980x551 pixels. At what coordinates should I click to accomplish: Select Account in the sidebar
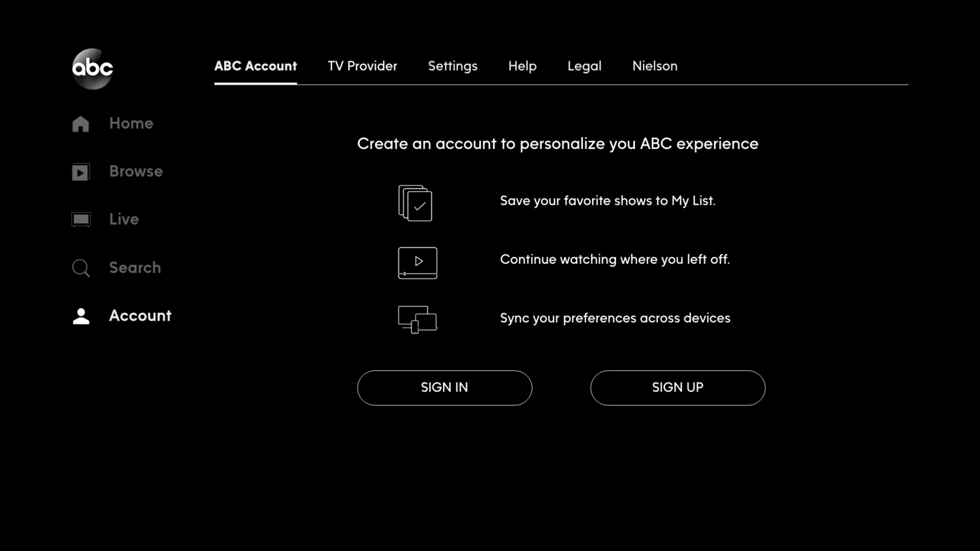click(x=140, y=316)
